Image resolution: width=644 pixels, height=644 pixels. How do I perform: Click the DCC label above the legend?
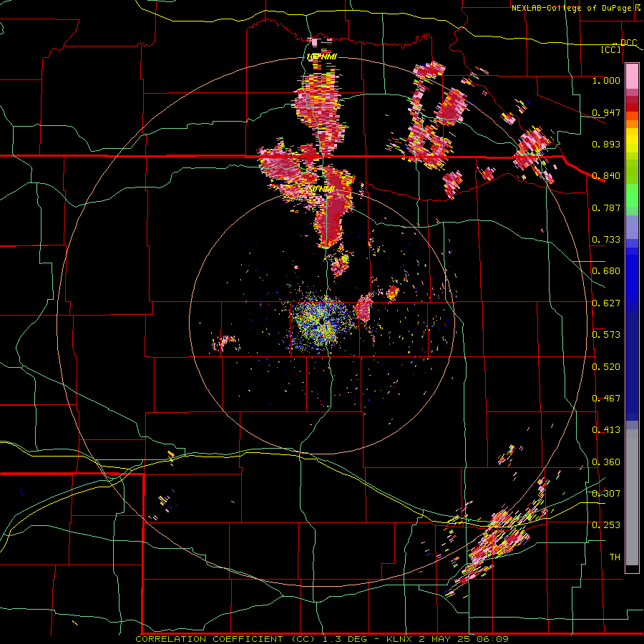(628, 43)
